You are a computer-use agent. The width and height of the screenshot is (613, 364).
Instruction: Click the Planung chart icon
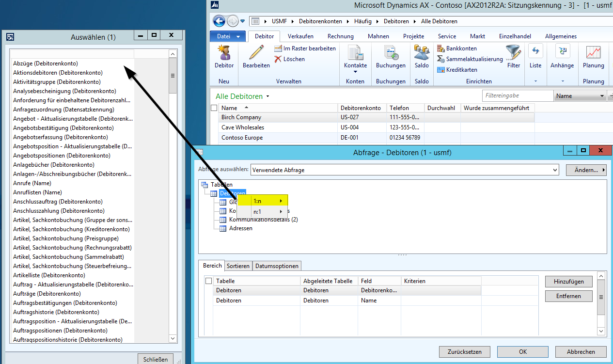tap(593, 52)
